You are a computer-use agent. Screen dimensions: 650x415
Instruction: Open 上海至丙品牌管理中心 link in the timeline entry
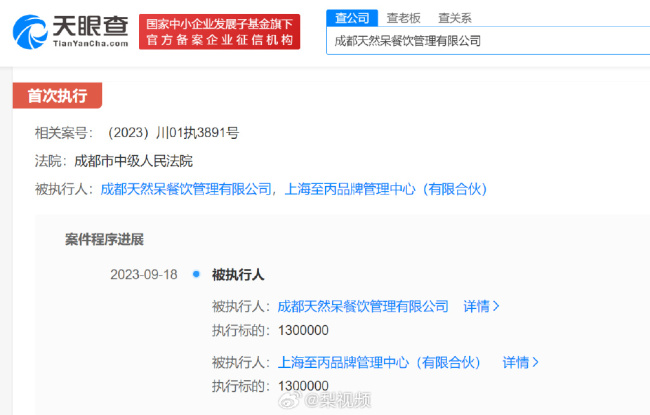click(382, 362)
